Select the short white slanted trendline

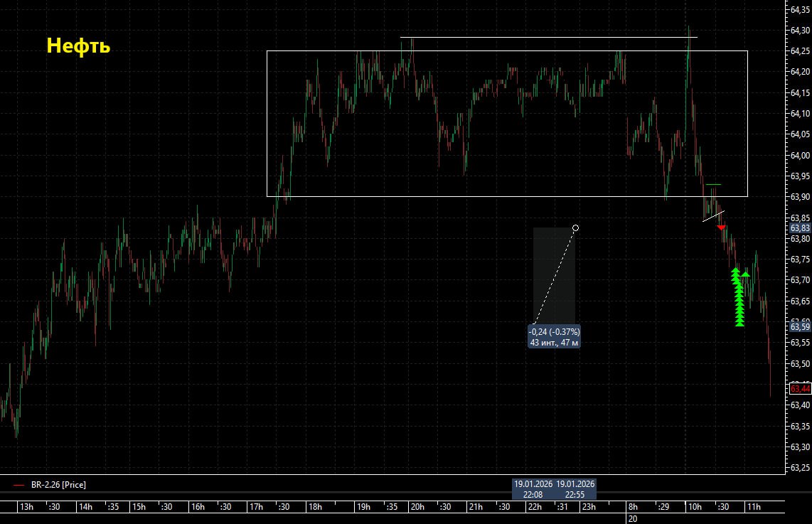pyautogui.click(x=713, y=216)
